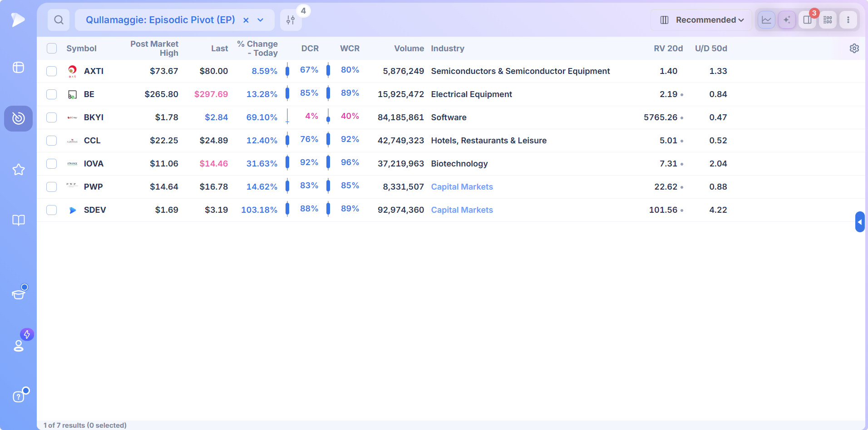Click the Qullamaggie: Episodic Pivot (EP) screener name

point(161,20)
